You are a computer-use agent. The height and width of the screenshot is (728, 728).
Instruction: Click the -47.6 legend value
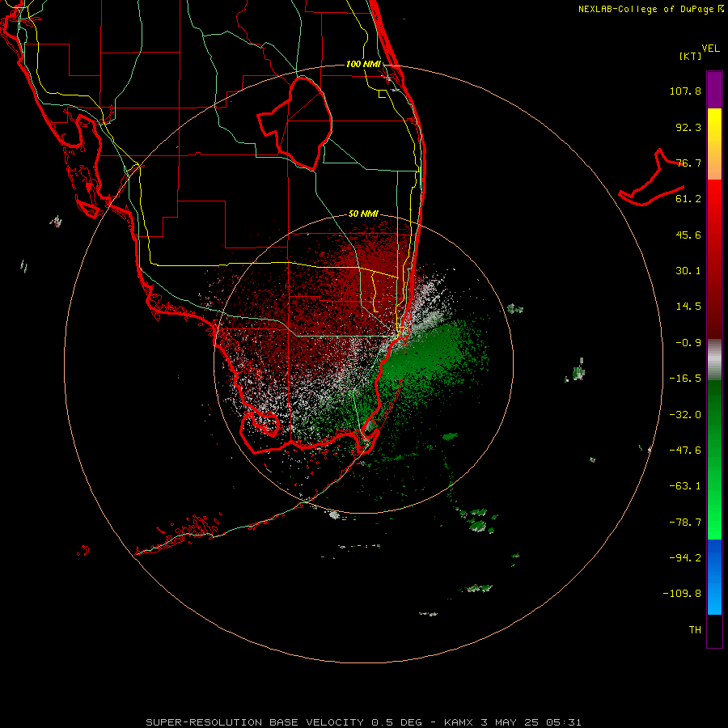[x=685, y=451]
